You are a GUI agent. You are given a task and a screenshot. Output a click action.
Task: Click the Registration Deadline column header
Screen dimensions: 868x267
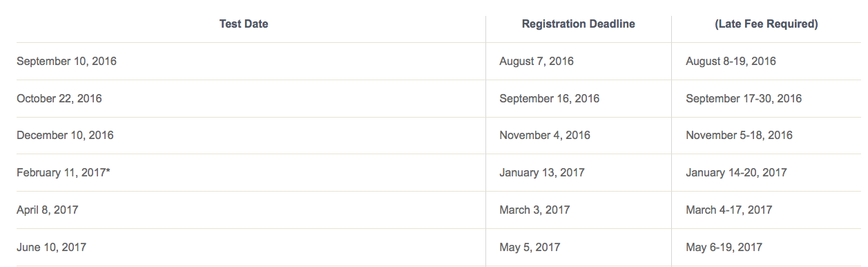click(x=578, y=24)
